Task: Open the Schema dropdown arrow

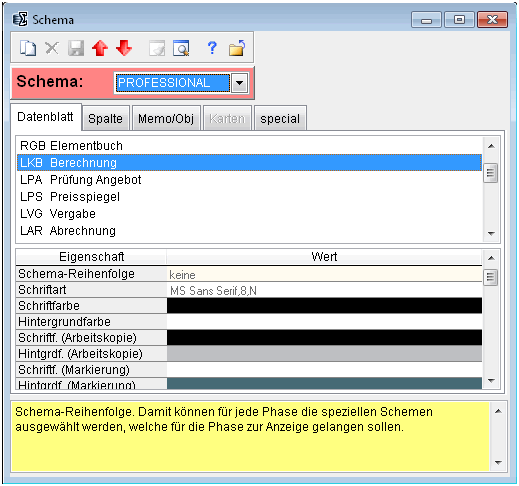Action: [240, 83]
